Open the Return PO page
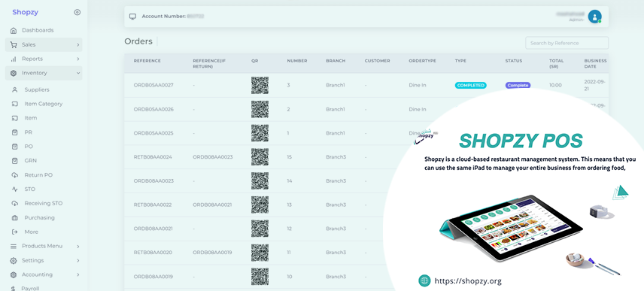644x291 pixels. (38, 175)
